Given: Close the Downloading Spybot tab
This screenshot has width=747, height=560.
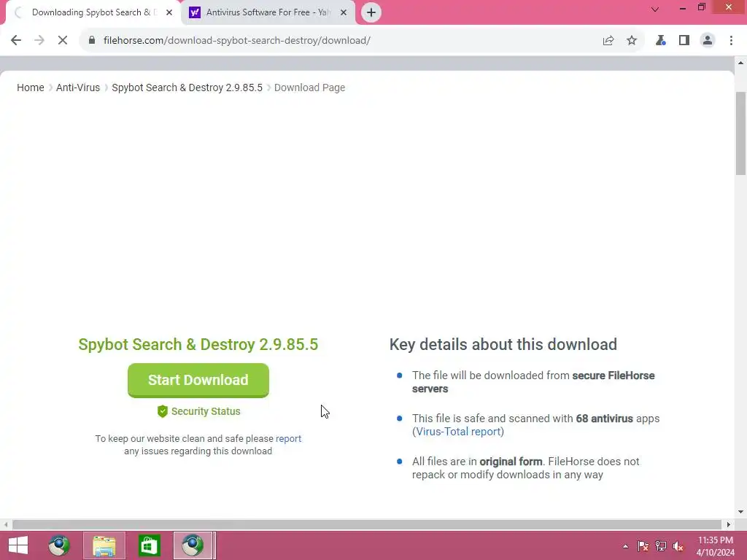Looking at the screenshot, I should 169,12.
